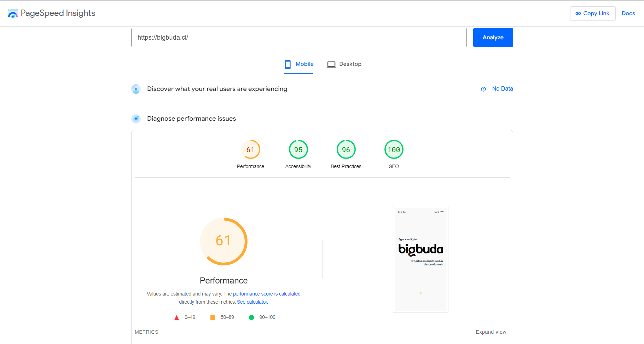Click the 'Accessibility' label

(298, 166)
